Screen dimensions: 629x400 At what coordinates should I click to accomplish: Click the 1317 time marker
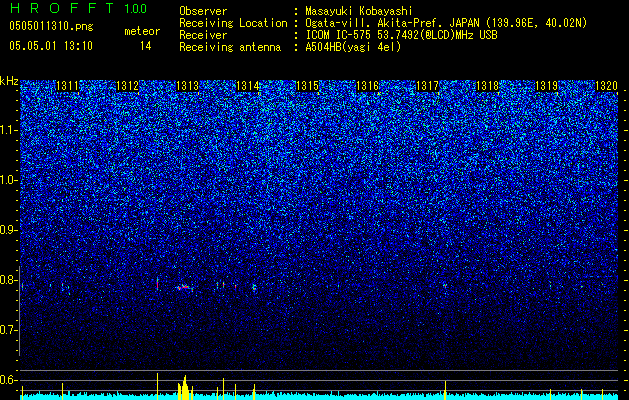(x=427, y=86)
